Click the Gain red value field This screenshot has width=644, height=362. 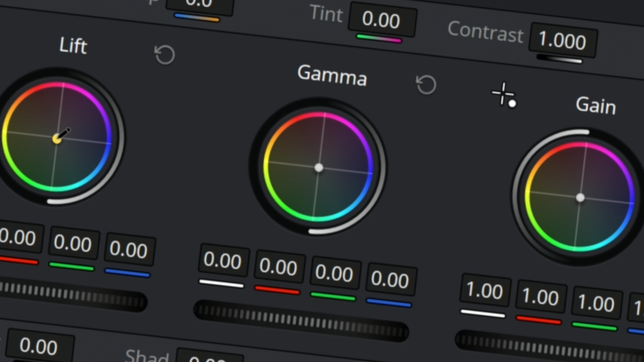coord(540,297)
